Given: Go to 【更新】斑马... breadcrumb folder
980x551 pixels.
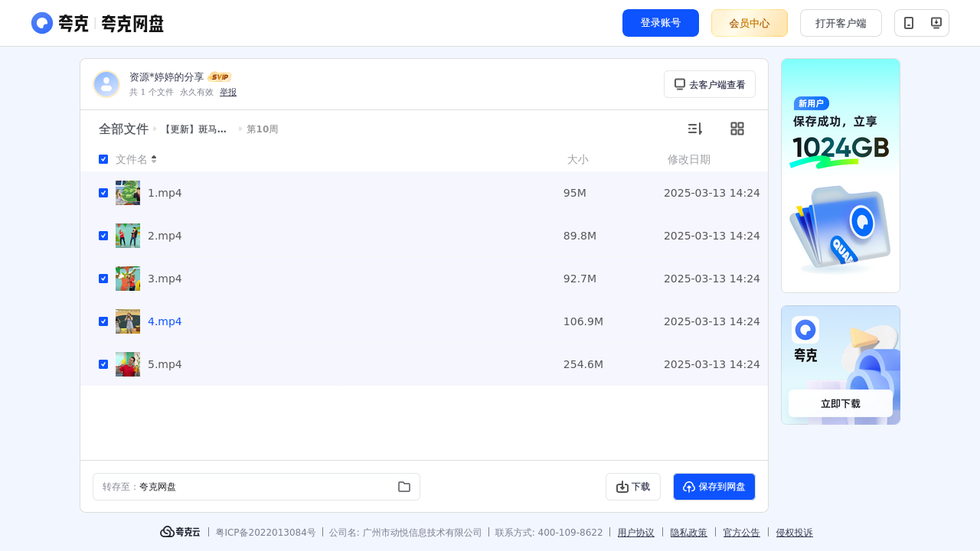Looking at the screenshot, I should tap(194, 129).
